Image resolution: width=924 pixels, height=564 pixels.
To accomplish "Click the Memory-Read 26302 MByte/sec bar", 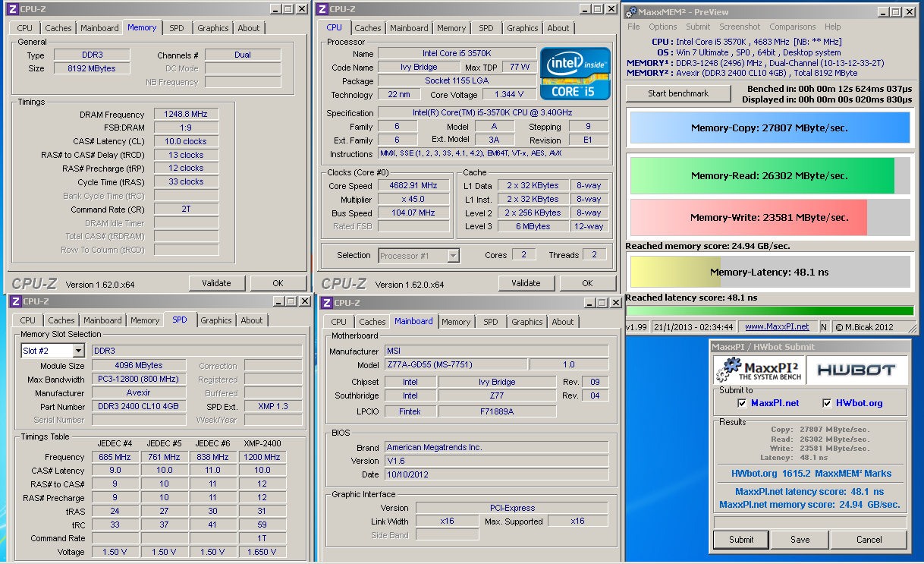I will [769, 175].
